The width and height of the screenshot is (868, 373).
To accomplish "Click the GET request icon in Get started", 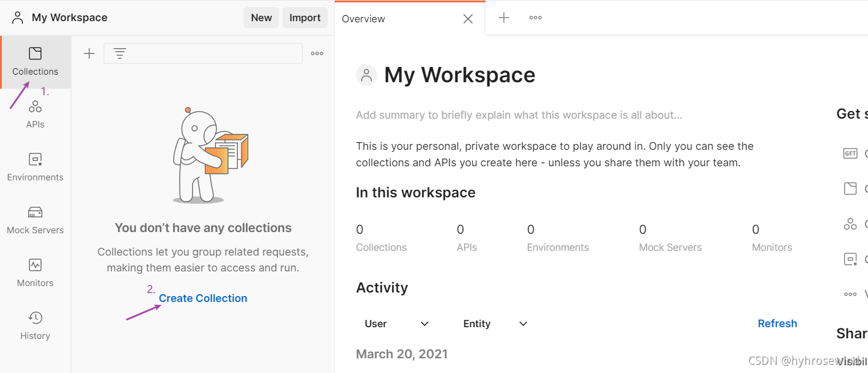I will coord(850,153).
